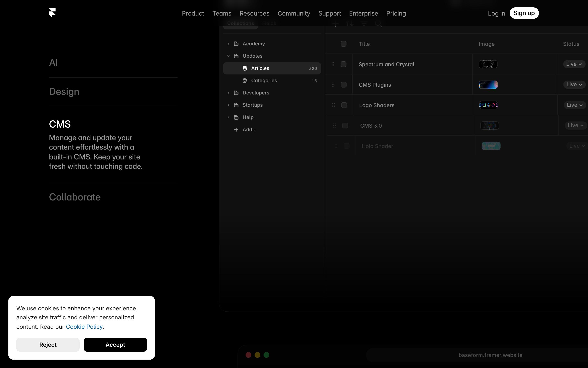Screen dimensions: 588x368
Task: Select the AI feature tab
Action: point(53,63)
